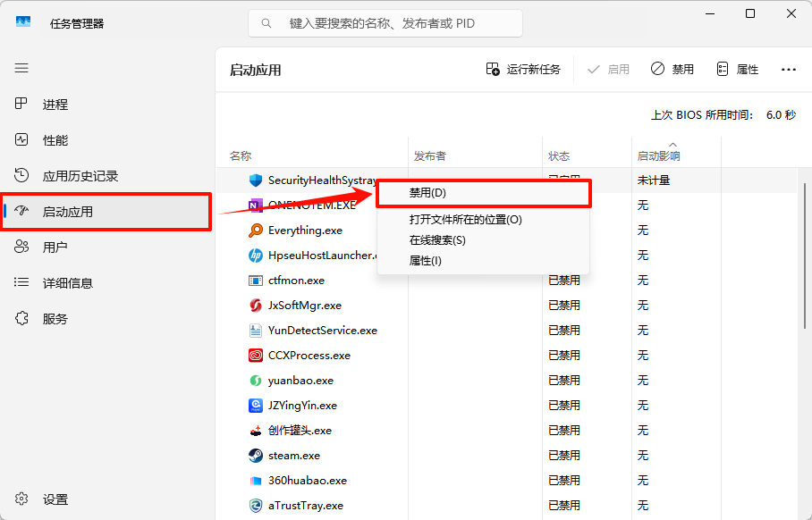This screenshot has width=812, height=520.
Task: Open the 性能 (Performance) sidebar section
Action: 54,139
